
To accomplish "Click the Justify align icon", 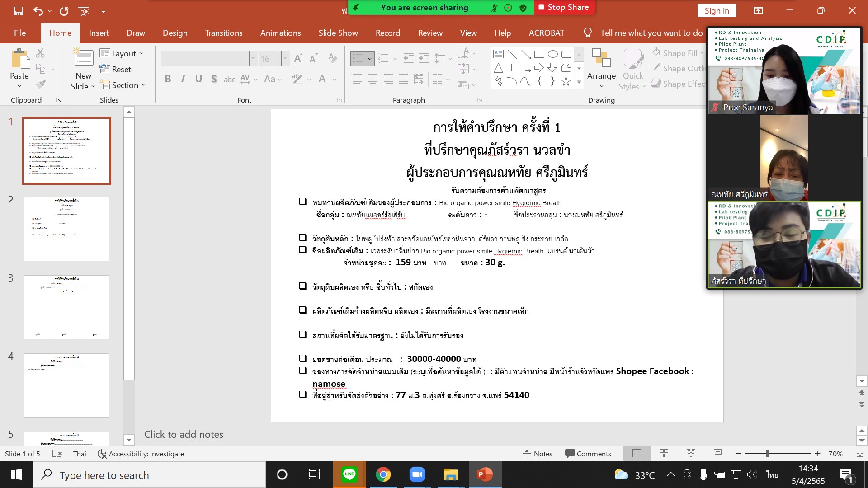I will pyautogui.click(x=404, y=80).
